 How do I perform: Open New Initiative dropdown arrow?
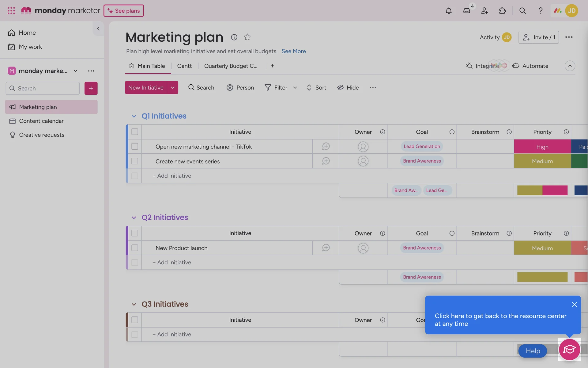point(173,88)
